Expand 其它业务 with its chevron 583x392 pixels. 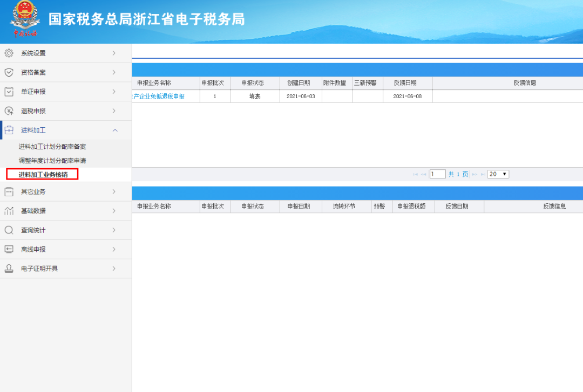[114, 192]
